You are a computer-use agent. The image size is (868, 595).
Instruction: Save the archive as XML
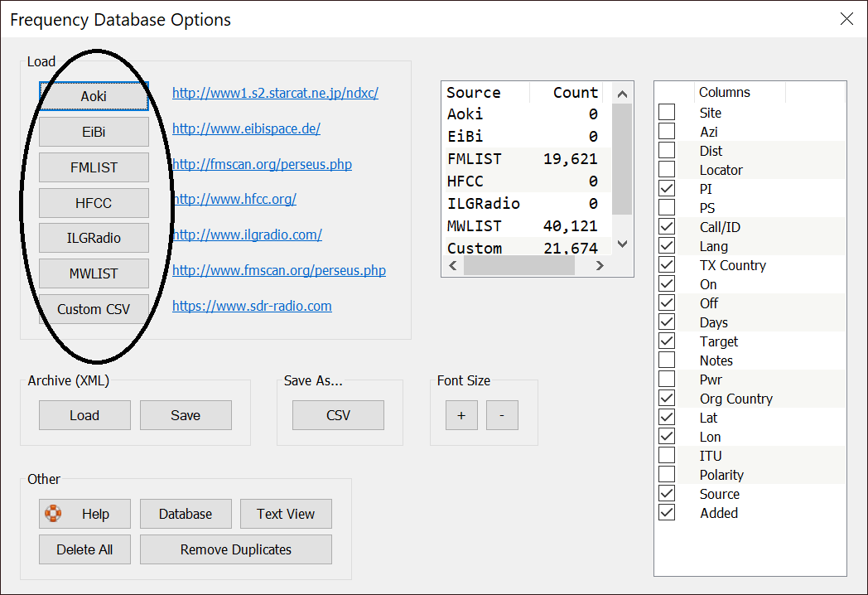[186, 415]
